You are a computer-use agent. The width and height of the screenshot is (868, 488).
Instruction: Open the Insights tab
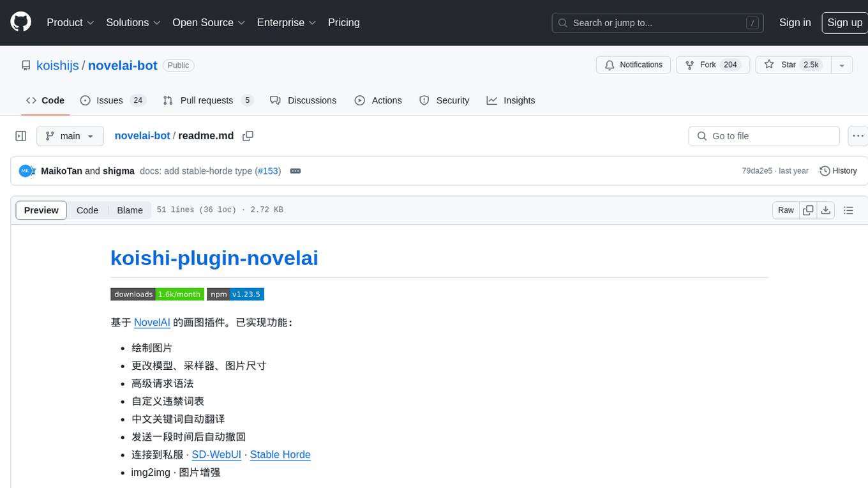click(x=511, y=100)
